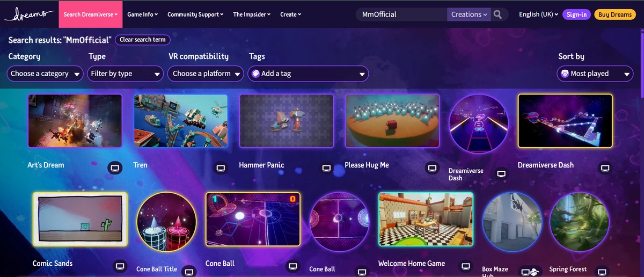Click the screen icon beside Welcome Home Game

466,266
